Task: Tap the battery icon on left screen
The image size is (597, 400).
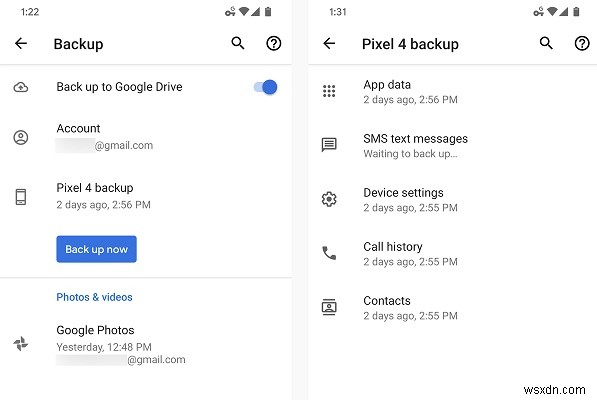Action: (x=268, y=12)
